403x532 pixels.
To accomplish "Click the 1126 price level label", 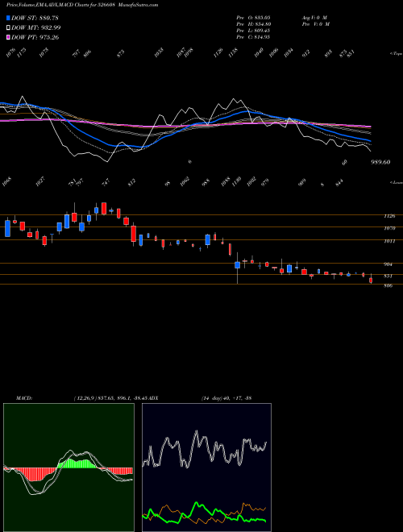I will click(x=389, y=216).
